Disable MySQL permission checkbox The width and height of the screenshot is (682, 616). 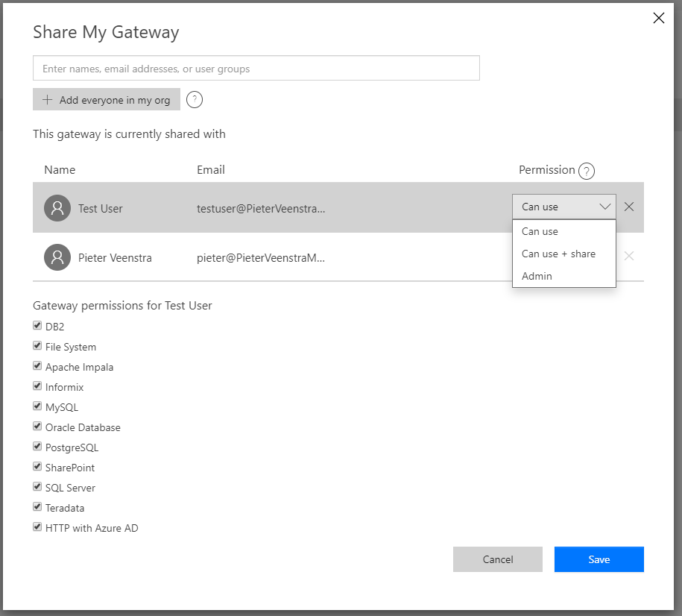pyautogui.click(x=37, y=406)
